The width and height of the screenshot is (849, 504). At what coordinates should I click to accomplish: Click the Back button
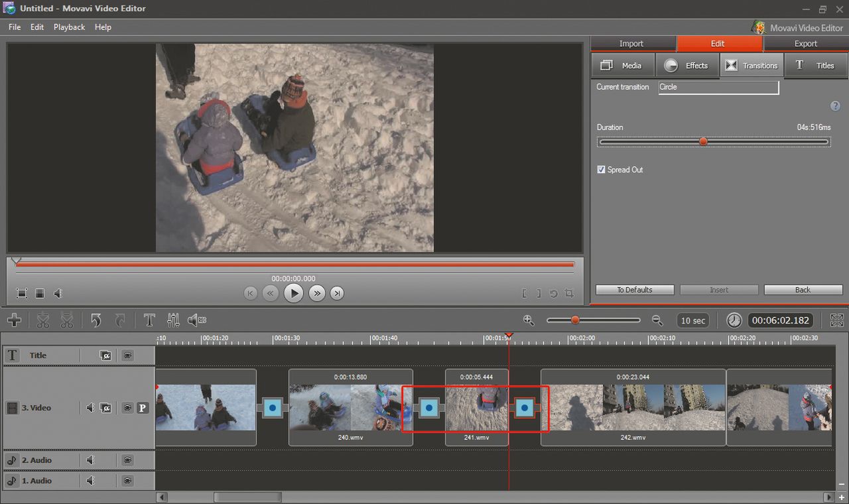pos(803,290)
